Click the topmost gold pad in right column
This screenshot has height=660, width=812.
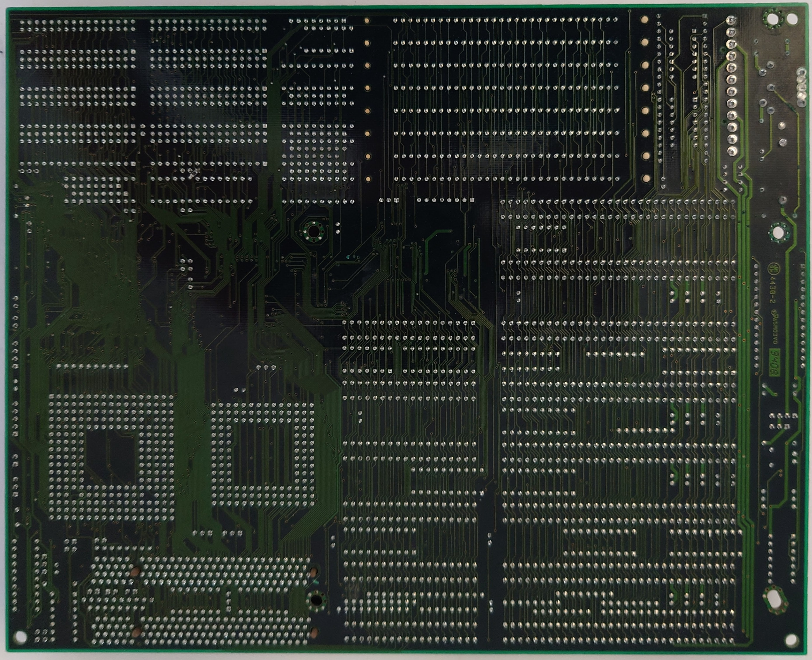click(644, 19)
